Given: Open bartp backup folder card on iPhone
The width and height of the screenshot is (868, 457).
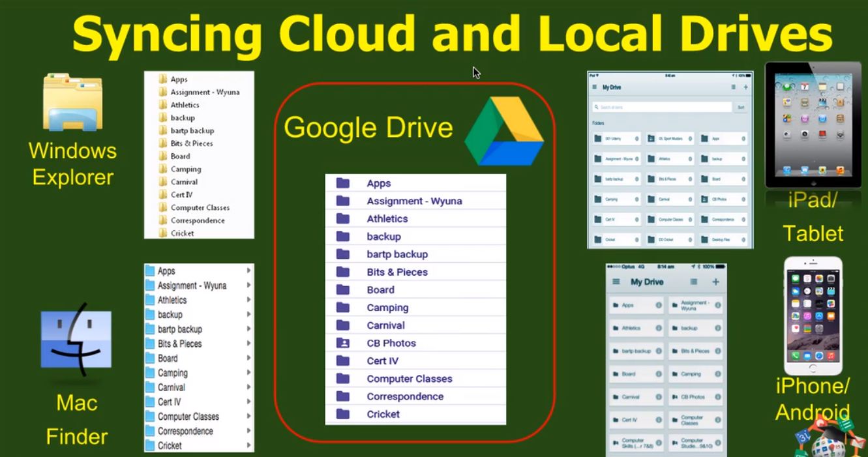Looking at the screenshot, I should click(636, 351).
